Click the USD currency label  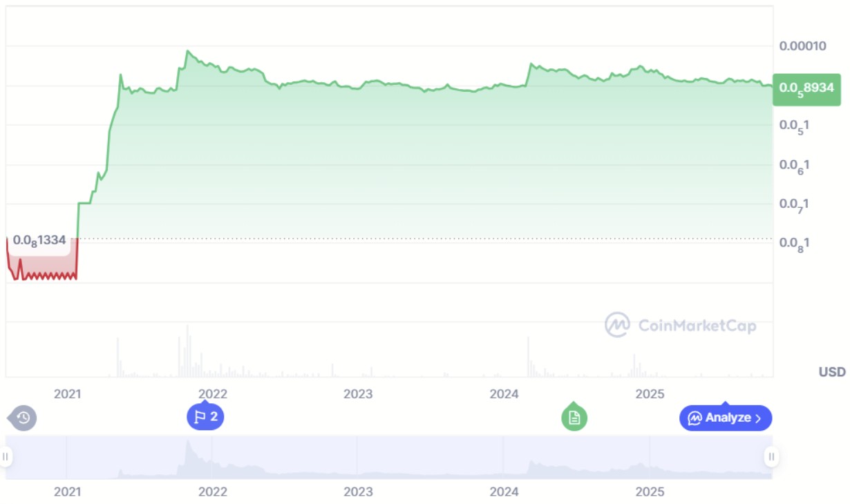coord(831,372)
